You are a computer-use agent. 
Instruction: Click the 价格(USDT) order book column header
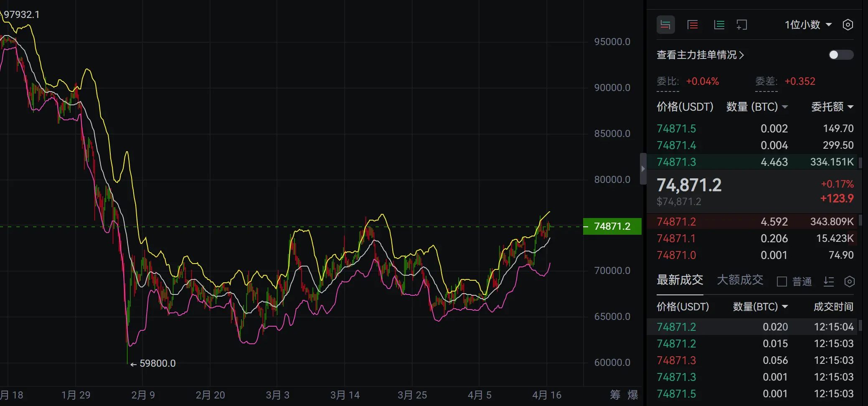[x=685, y=107]
